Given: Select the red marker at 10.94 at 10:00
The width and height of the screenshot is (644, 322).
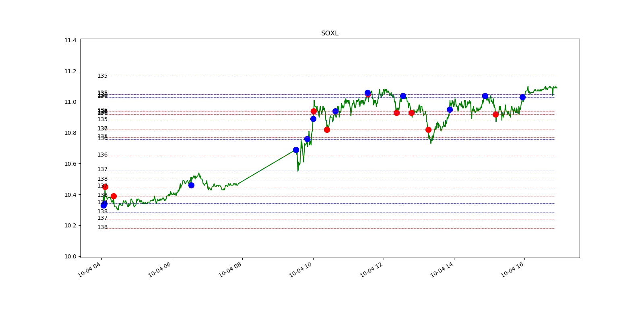Looking at the screenshot, I should (314, 111).
